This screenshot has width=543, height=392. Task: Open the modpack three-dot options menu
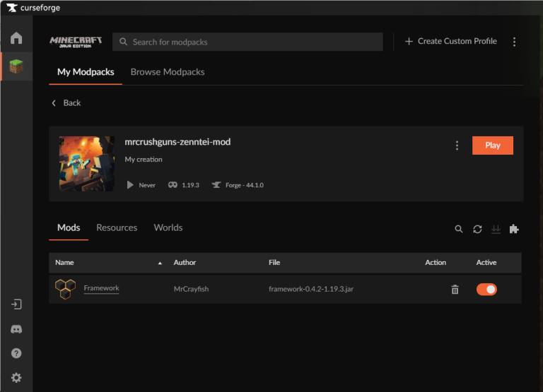(457, 145)
